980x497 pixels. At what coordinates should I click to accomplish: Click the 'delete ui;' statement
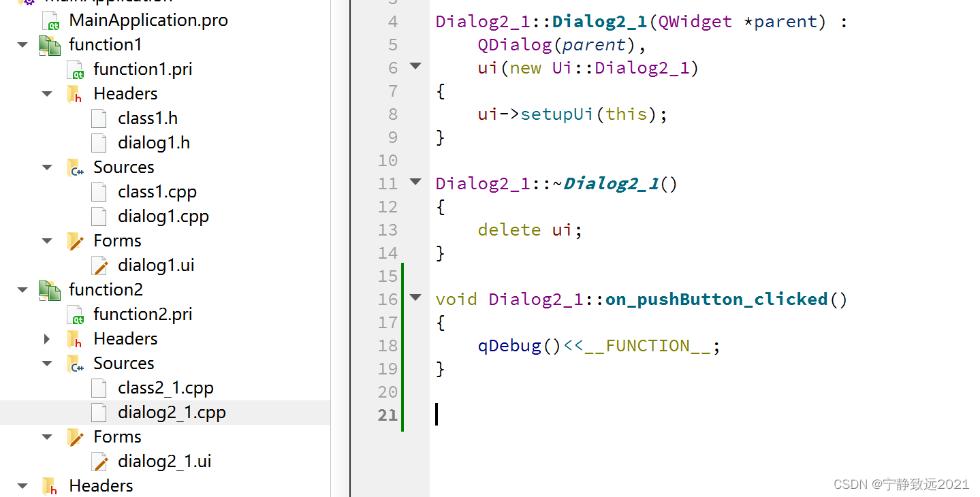point(530,229)
